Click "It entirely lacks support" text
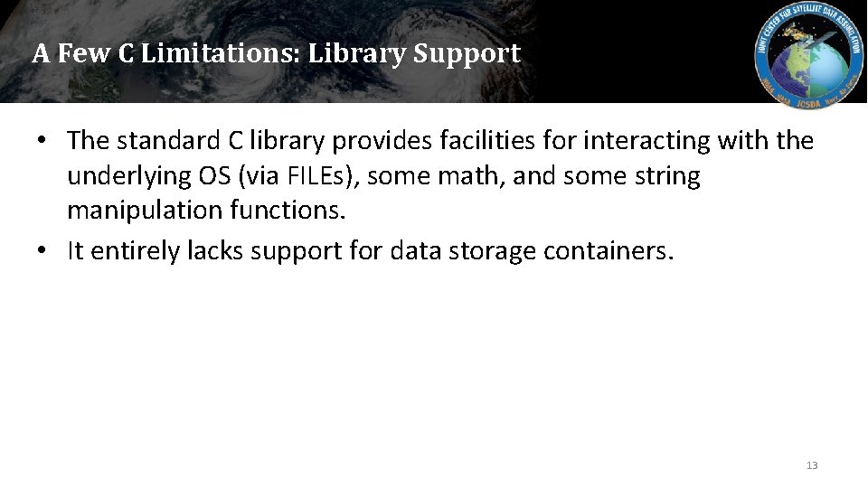The height and width of the screenshot is (488, 868). (x=204, y=250)
